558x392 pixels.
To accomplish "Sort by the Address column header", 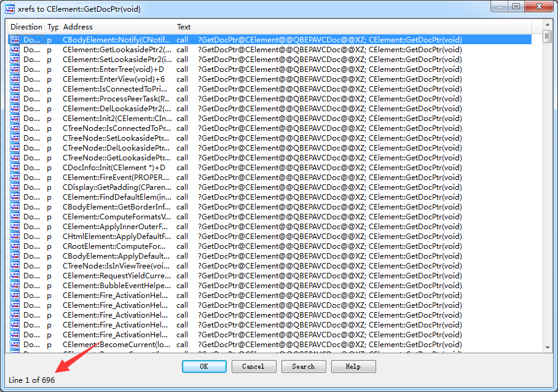I will [x=117, y=27].
